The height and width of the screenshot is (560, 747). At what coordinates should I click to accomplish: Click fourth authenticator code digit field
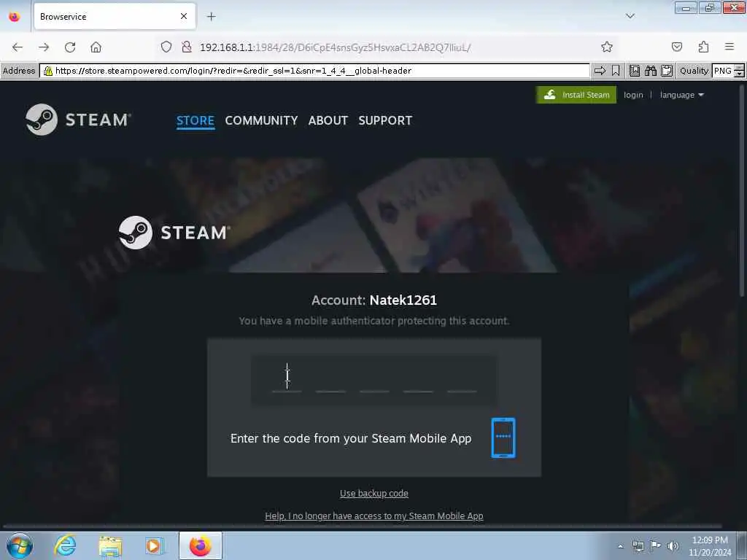tap(418, 379)
